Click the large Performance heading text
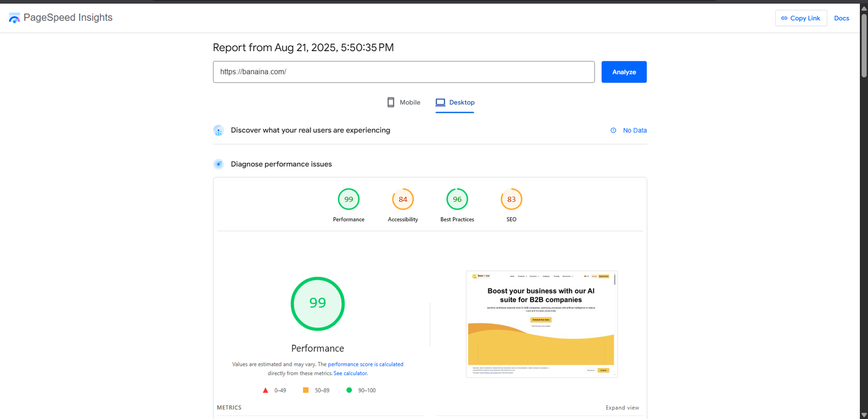 tap(317, 348)
